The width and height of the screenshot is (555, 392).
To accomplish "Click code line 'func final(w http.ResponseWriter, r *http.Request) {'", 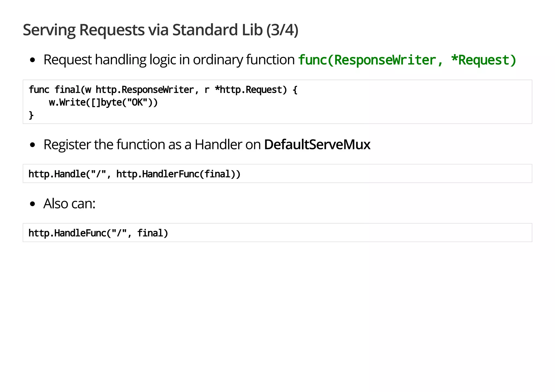I will pos(163,90).
